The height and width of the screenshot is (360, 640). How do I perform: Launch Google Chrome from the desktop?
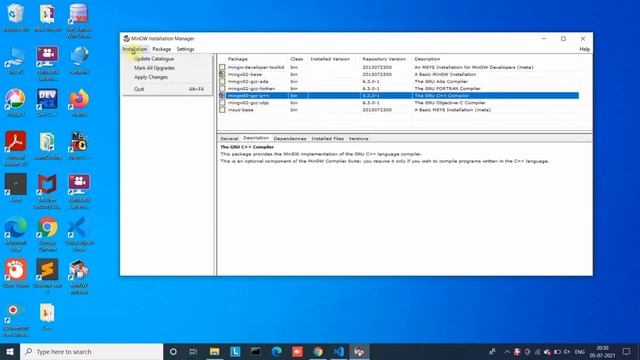click(x=47, y=233)
